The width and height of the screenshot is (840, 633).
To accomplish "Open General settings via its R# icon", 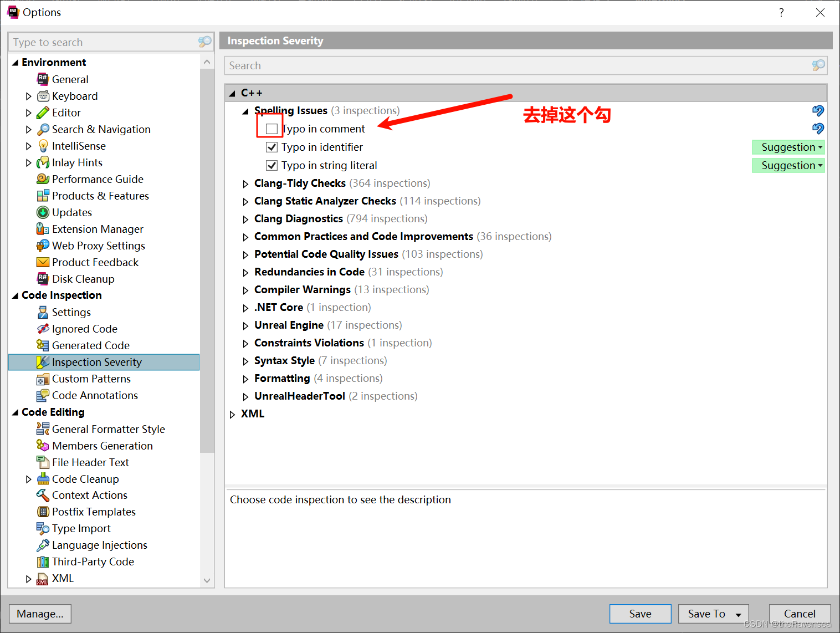I will pos(43,79).
